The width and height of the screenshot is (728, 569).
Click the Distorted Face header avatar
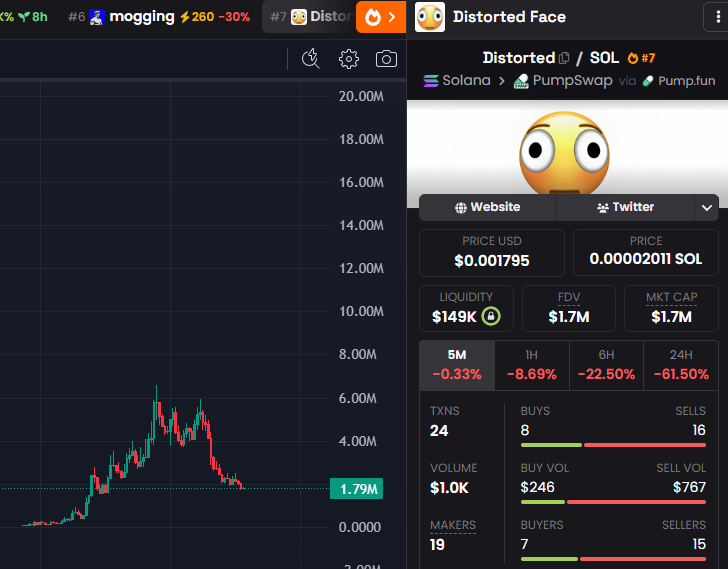tap(429, 17)
